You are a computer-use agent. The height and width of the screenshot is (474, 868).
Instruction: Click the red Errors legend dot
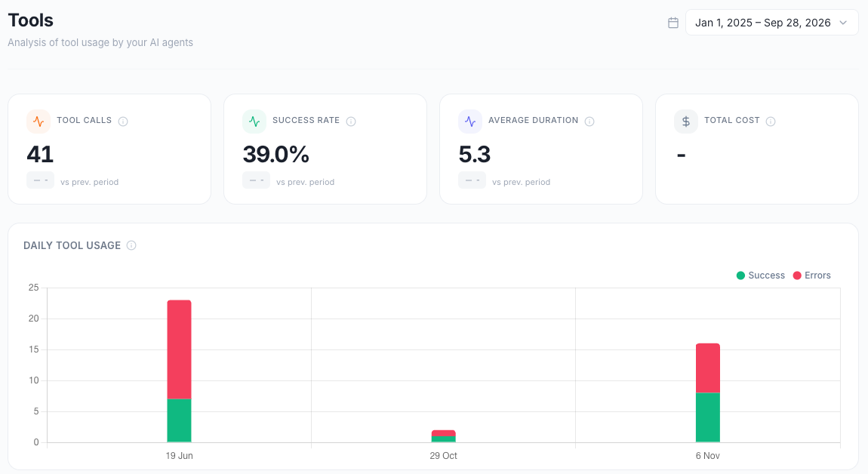(x=797, y=275)
